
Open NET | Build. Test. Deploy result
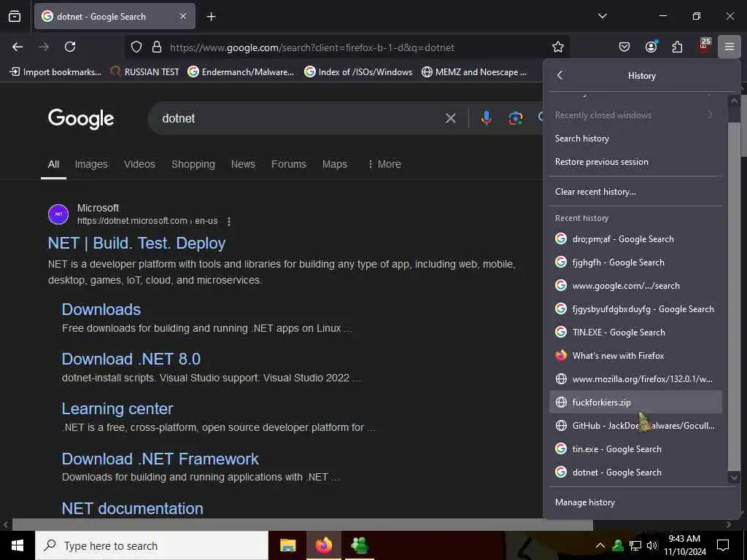pos(136,244)
